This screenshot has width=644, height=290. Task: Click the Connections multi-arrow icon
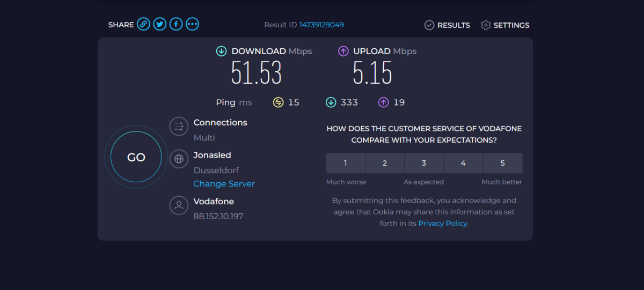click(179, 127)
